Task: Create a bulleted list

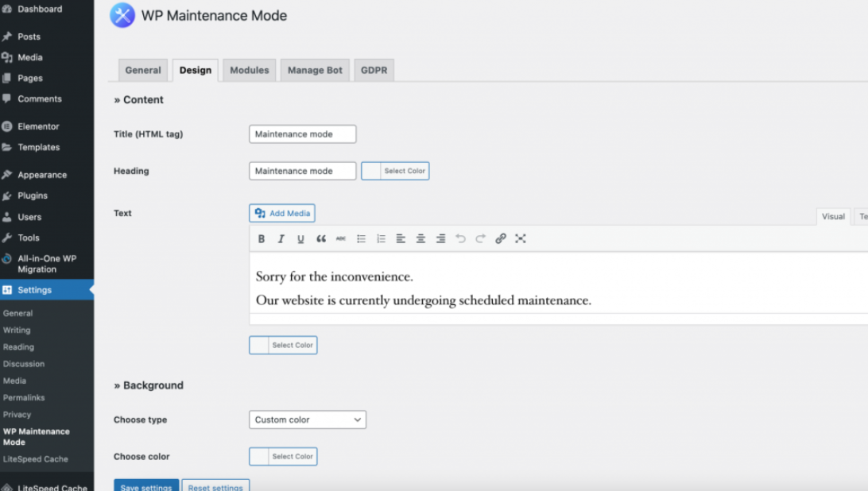Action: [361, 238]
